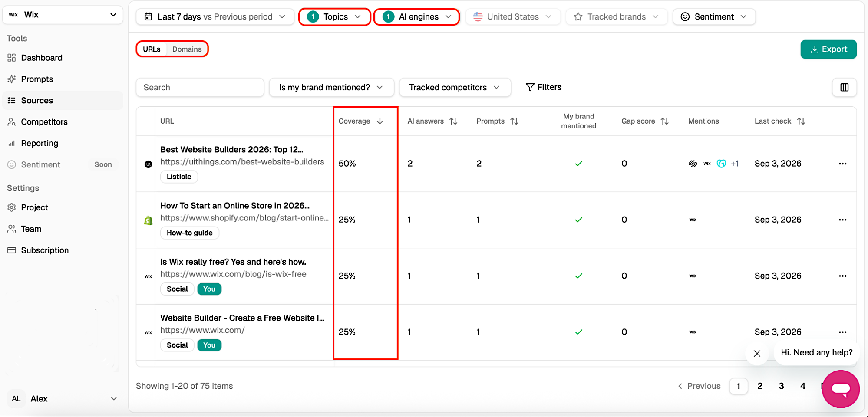Click the Mentions column header

tap(703, 121)
